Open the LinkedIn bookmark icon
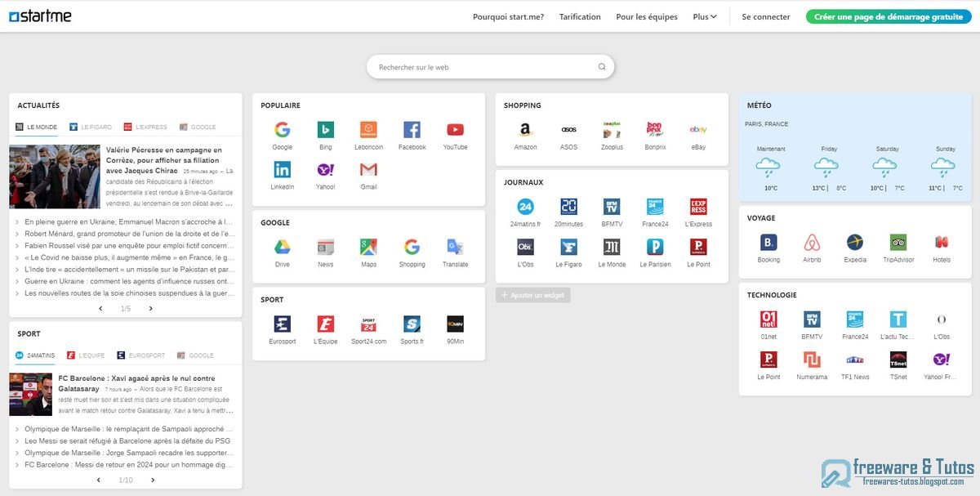This screenshot has height=496, width=980. [x=282, y=170]
